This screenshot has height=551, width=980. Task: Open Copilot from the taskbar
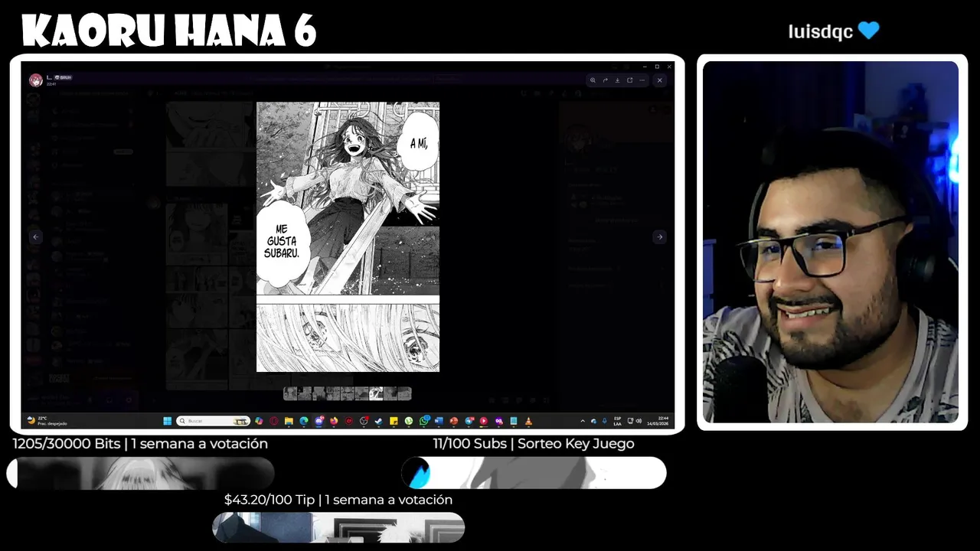(x=259, y=421)
